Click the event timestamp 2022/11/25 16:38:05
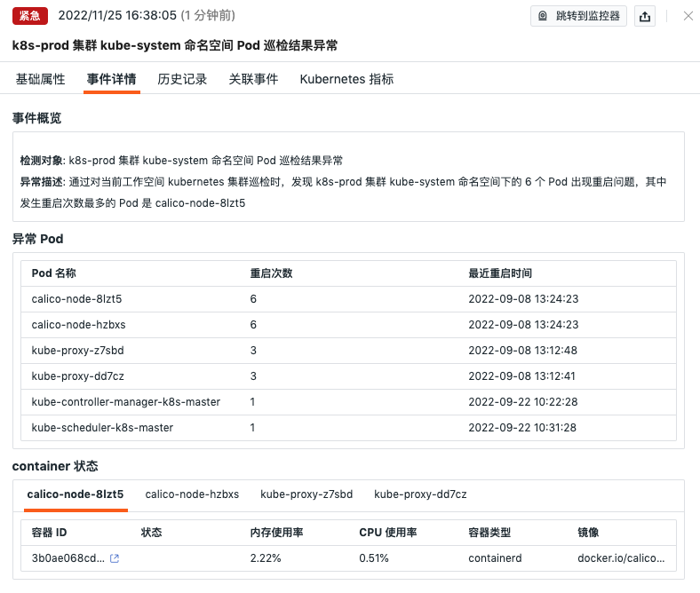 pos(117,16)
